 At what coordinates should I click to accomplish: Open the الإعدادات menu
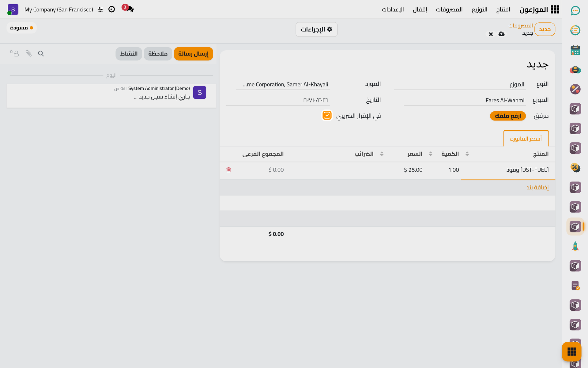click(x=393, y=10)
